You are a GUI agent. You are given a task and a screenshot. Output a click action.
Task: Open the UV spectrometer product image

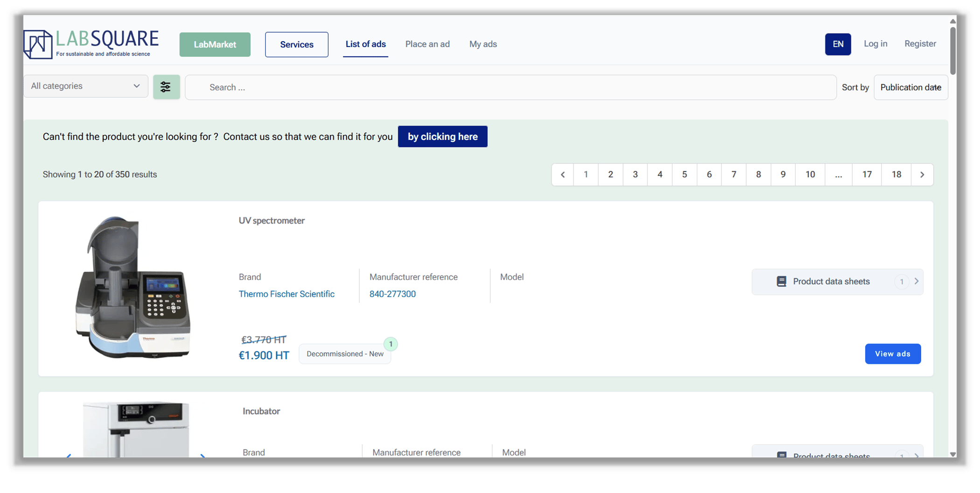point(133,288)
